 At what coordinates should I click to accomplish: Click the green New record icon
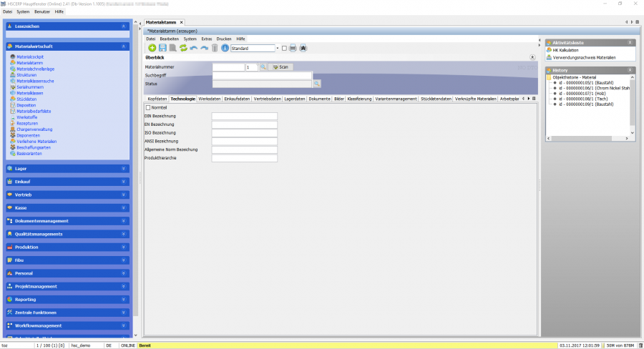tap(152, 48)
